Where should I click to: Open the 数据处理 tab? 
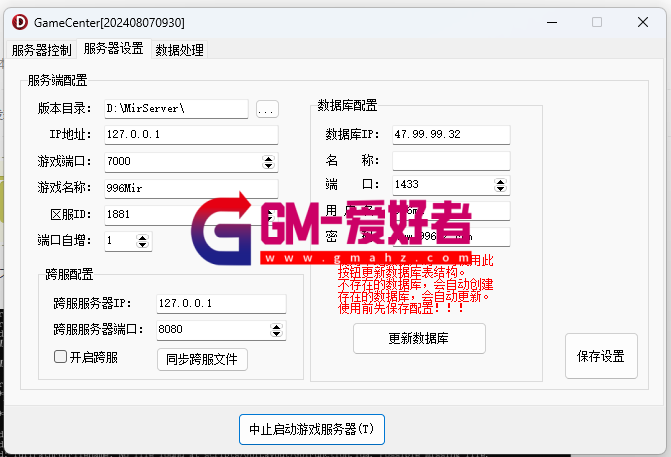click(179, 50)
